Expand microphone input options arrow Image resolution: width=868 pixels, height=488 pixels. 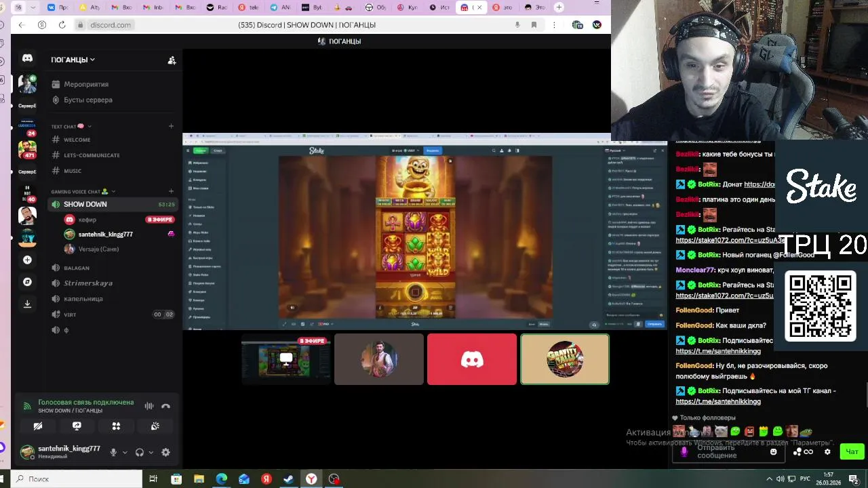[125, 453]
